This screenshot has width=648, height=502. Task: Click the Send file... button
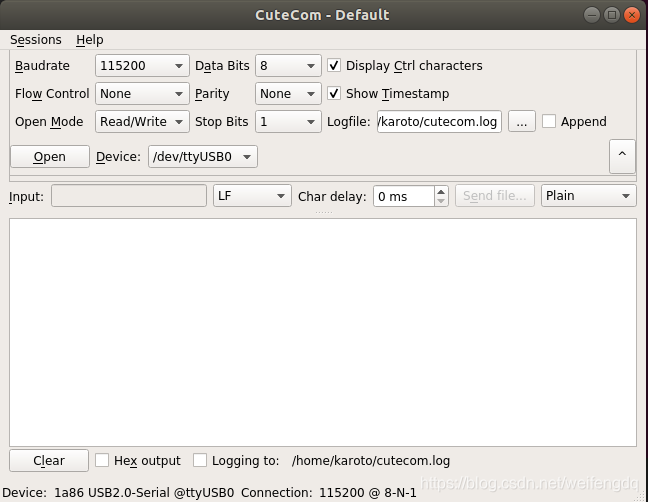495,196
